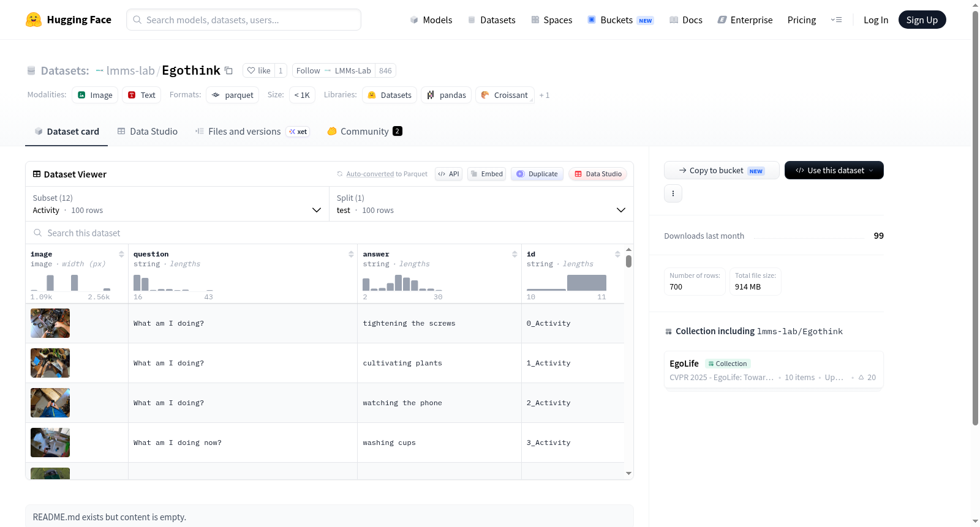Screen dimensions: 980x527
Task: Click the Embed viewer button
Action: pyautogui.click(x=487, y=174)
